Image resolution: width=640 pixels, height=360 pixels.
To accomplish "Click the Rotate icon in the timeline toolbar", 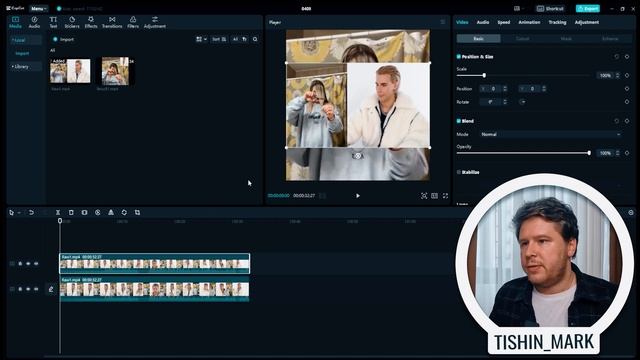I will [124, 212].
